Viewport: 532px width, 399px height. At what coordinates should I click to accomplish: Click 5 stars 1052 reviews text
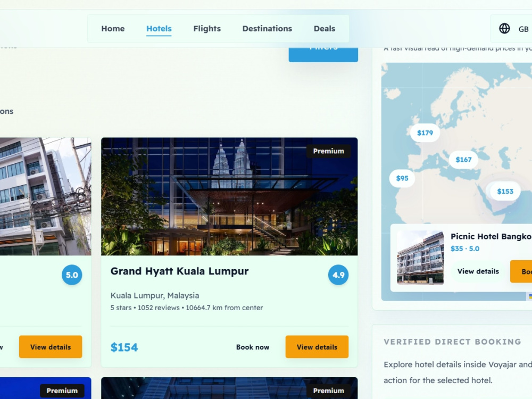tap(187, 307)
